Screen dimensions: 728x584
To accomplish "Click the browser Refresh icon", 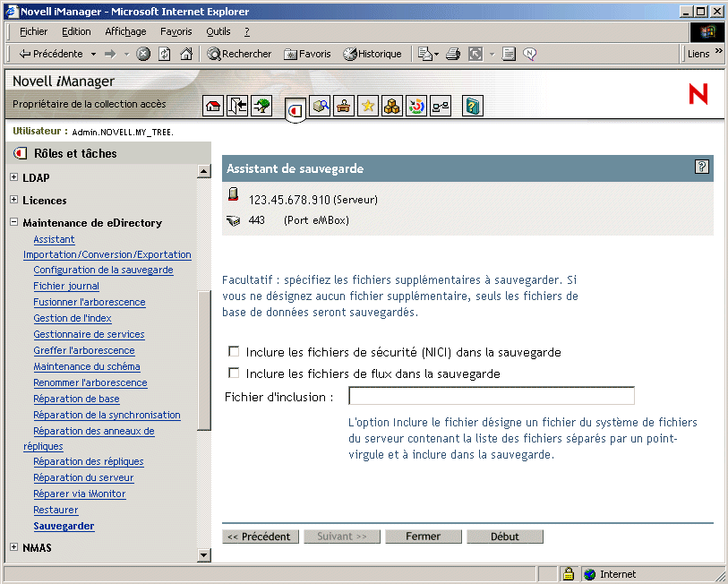I will tap(165, 54).
